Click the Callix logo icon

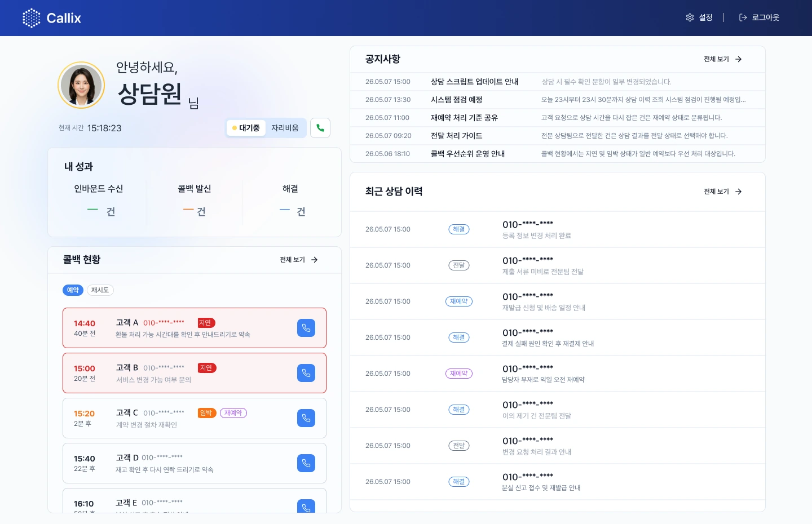tap(32, 18)
